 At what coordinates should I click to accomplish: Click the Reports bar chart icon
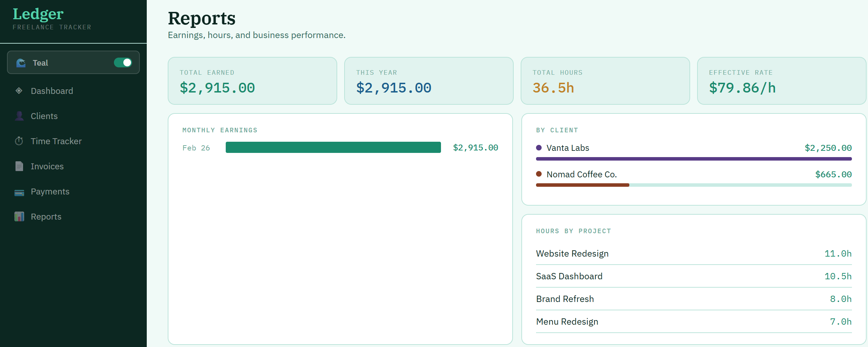19,216
